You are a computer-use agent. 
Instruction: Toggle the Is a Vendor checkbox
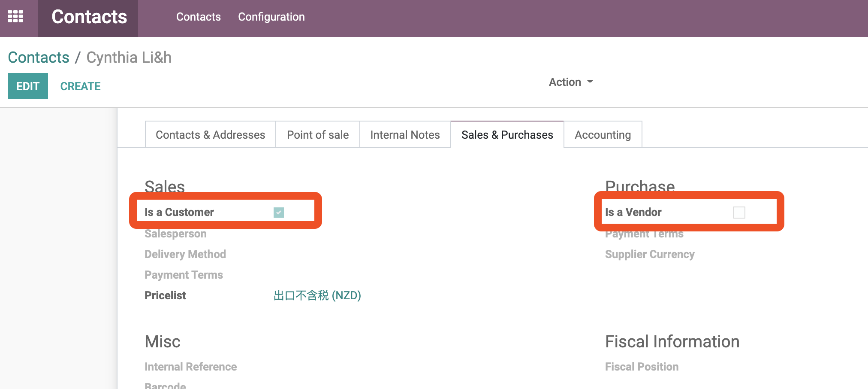739,213
